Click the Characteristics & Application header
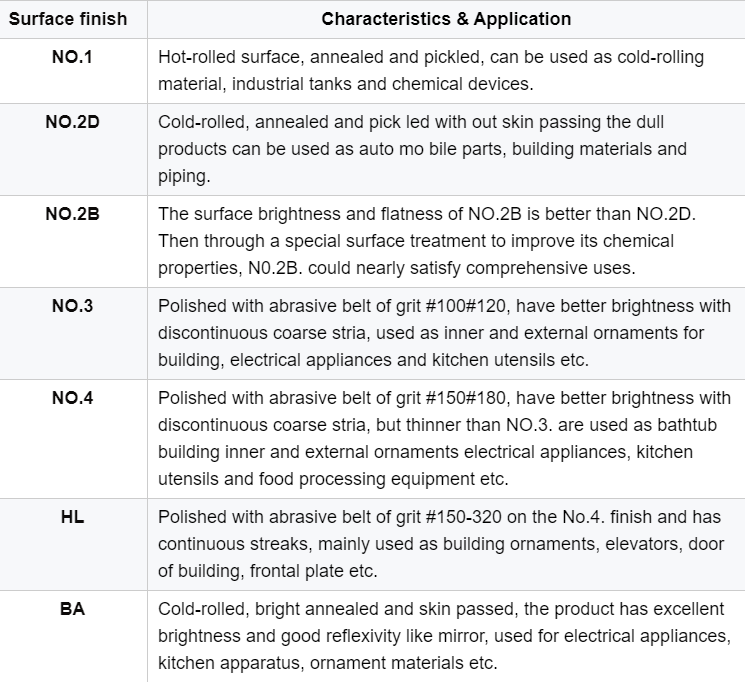The height and width of the screenshot is (682, 745). click(x=446, y=19)
